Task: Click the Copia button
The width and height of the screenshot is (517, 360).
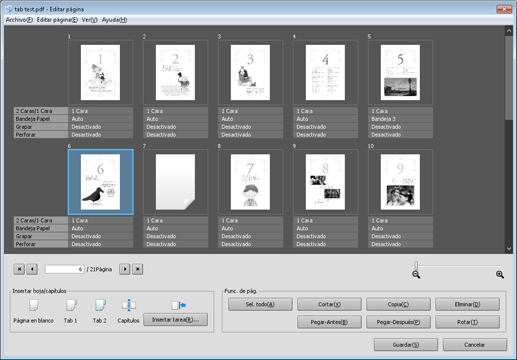Action: (x=398, y=304)
